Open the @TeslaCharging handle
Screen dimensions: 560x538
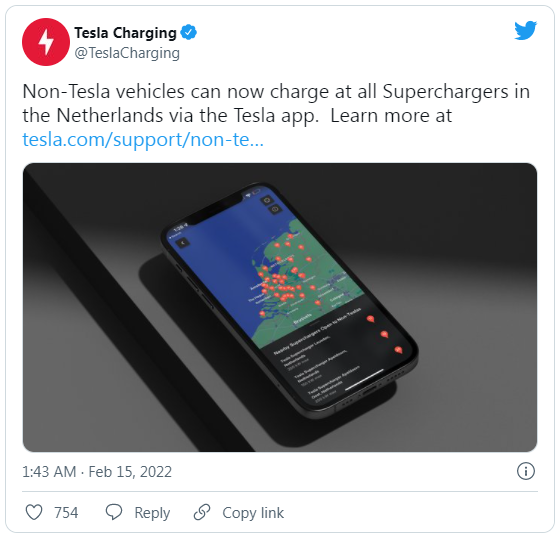pos(127,53)
